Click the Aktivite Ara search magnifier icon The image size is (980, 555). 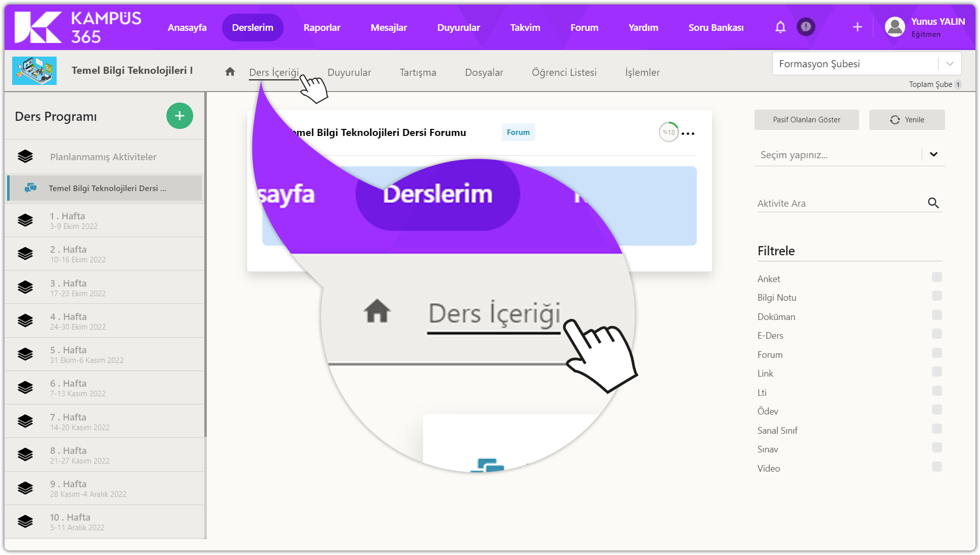pyautogui.click(x=933, y=203)
